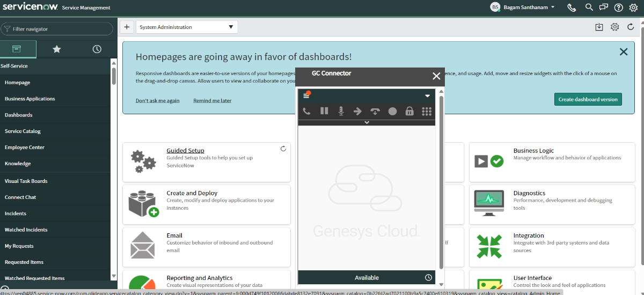Open the Available status bar
The image size is (644, 295).
367,277
